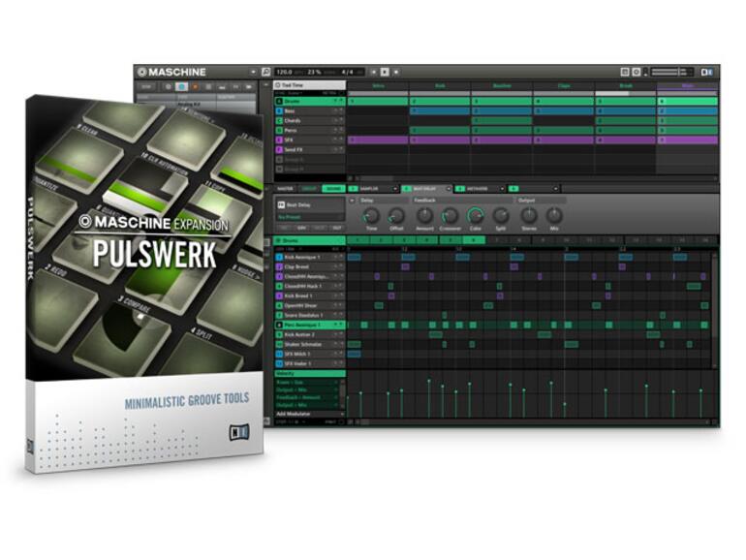Select the orange browser type icon
Viewport: 746px width, 560px height.
195,87
